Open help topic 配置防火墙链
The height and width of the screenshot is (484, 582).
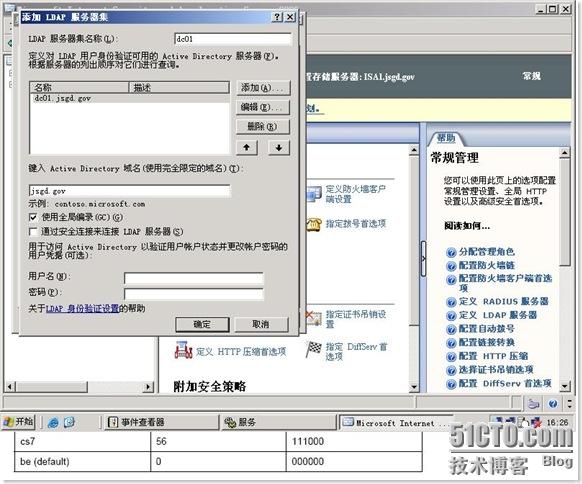click(487, 265)
